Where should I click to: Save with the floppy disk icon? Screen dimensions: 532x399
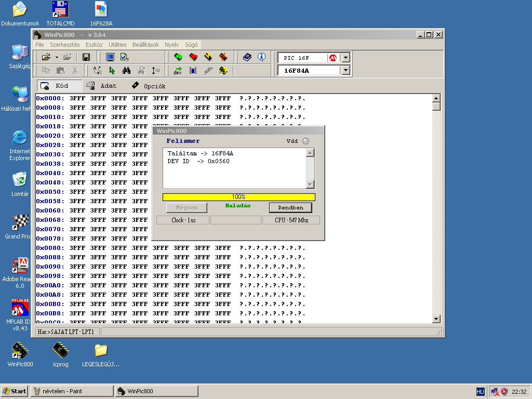[x=86, y=57]
